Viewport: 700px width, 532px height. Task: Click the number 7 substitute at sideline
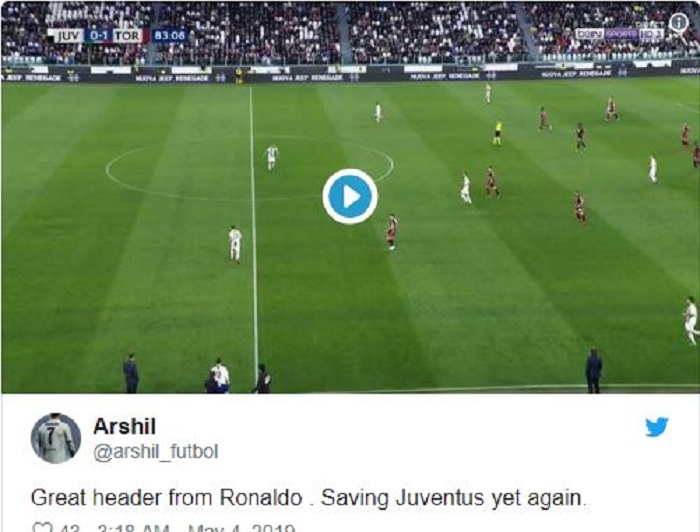[x=220, y=376]
